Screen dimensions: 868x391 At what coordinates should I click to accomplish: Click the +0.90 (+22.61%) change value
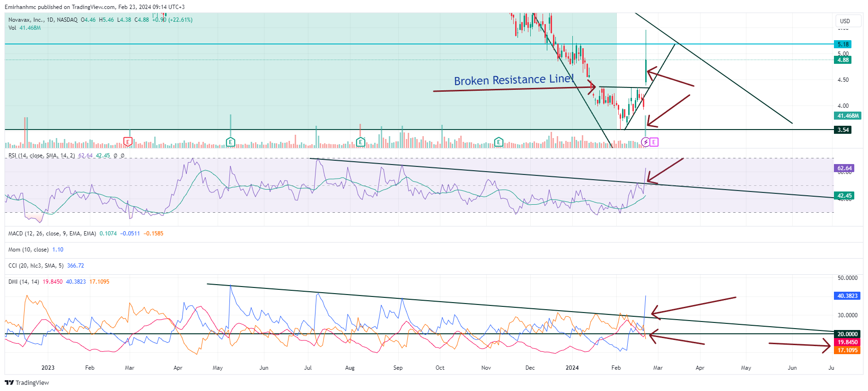pos(172,20)
